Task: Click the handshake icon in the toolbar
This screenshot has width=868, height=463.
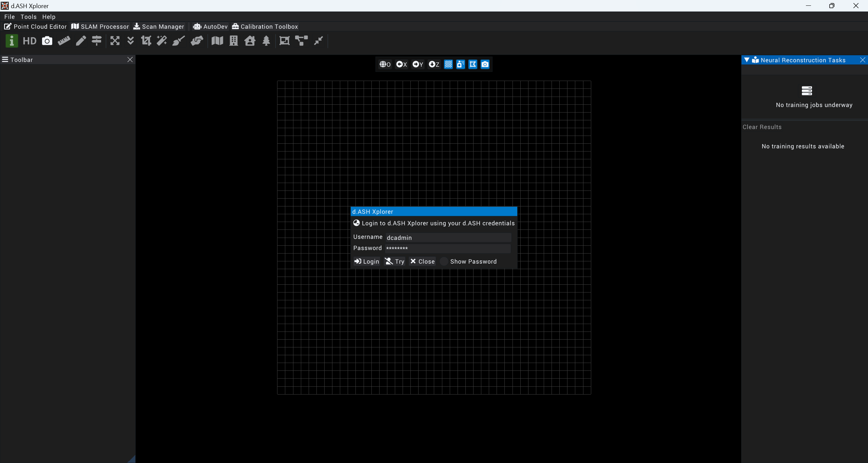Action: tap(197, 41)
